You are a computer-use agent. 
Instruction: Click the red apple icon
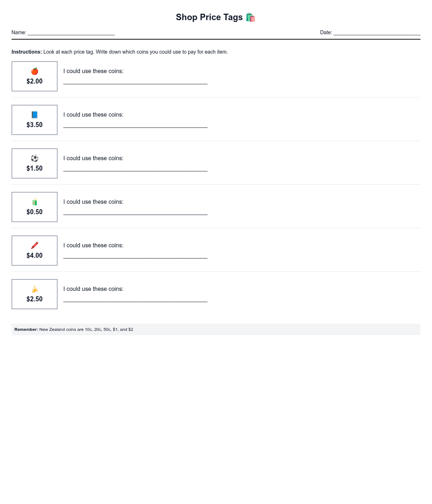click(35, 71)
